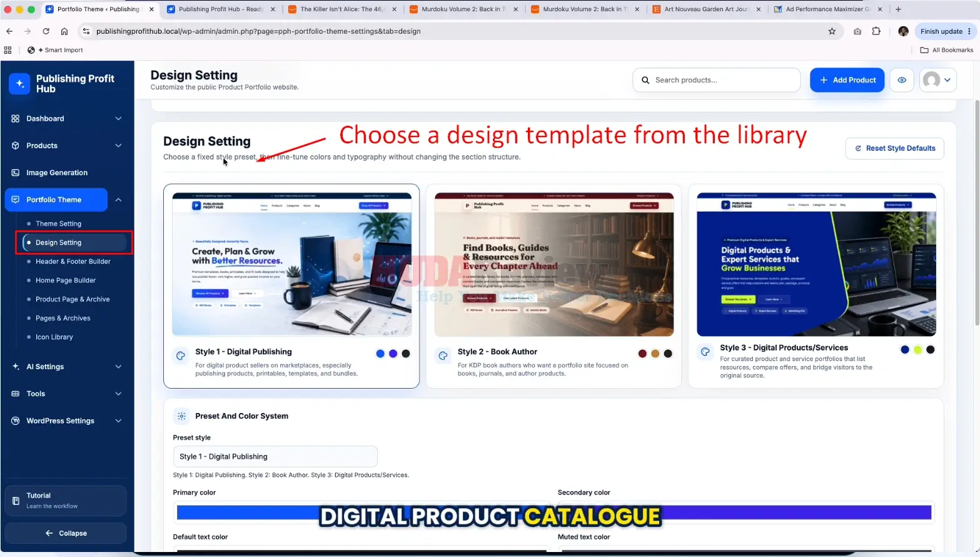Click the Products box icon in sidebar

coord(15,145)
